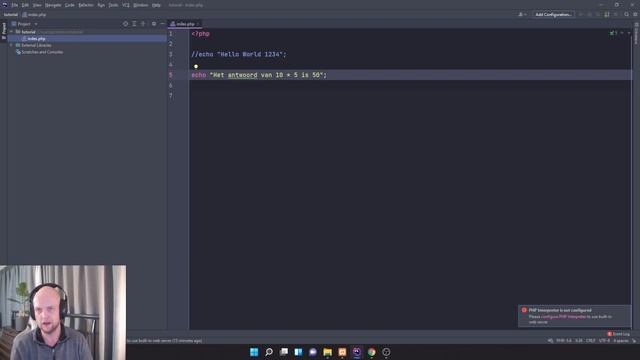Open Windows Start menu
Image resolution: width=640 pixels, height=360 pixels.
(x=254, y=352)
